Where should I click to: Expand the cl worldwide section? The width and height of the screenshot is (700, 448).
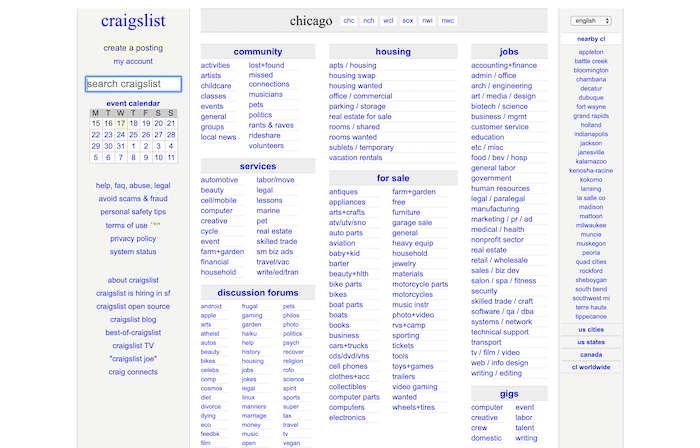click(x=590, y=367)
